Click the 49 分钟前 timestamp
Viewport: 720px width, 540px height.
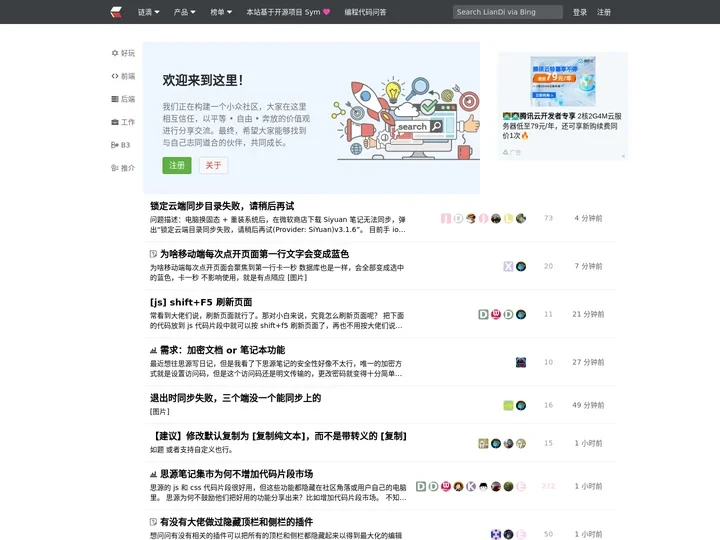pos(588,405)
